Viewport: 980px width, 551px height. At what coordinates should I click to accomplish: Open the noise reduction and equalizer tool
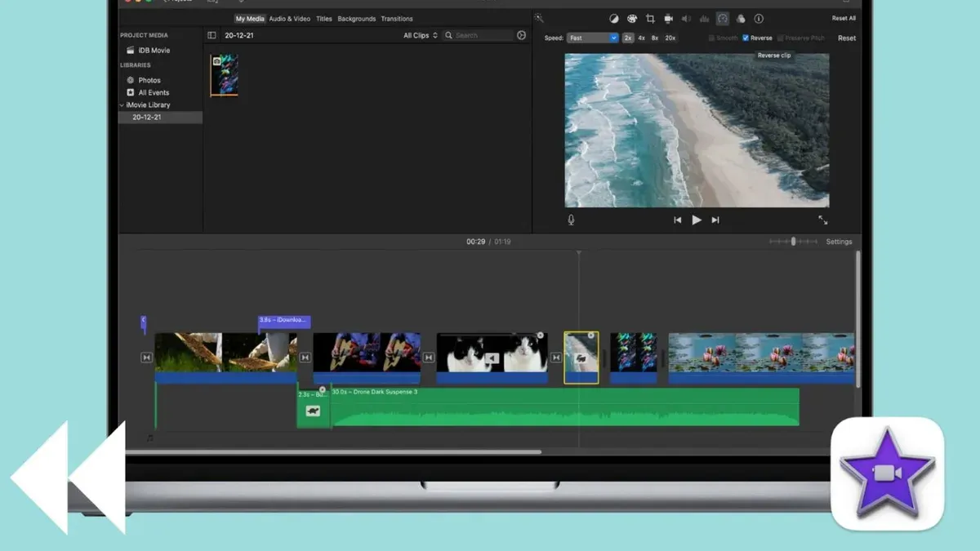point(704,18)
